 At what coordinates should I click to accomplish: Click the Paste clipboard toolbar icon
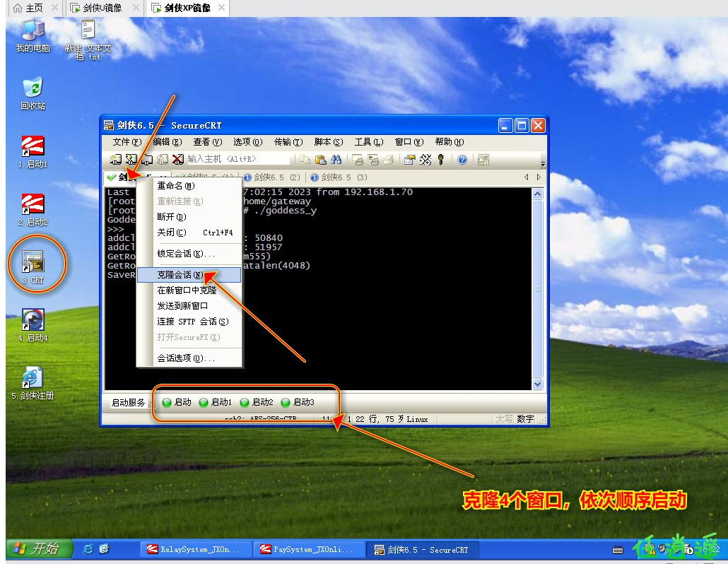320,160
